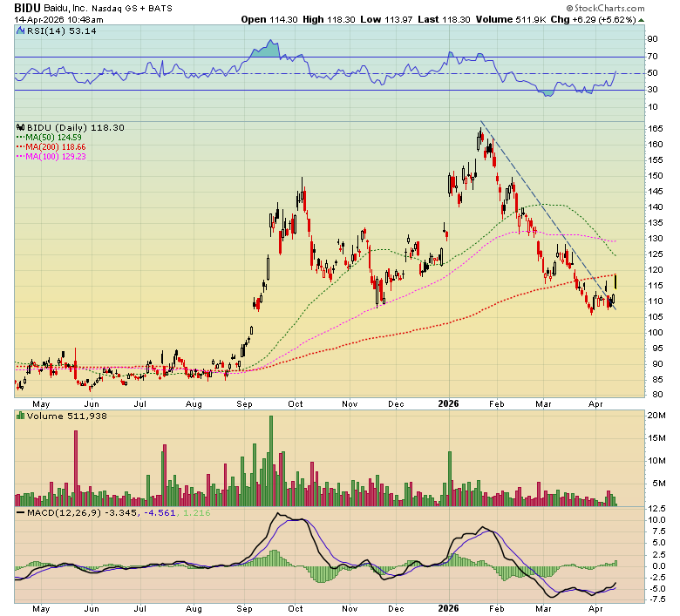The image size is (680, 616).
Task: Click the 'Volume 511.9K' header value
Action: [x=510, y=19]
